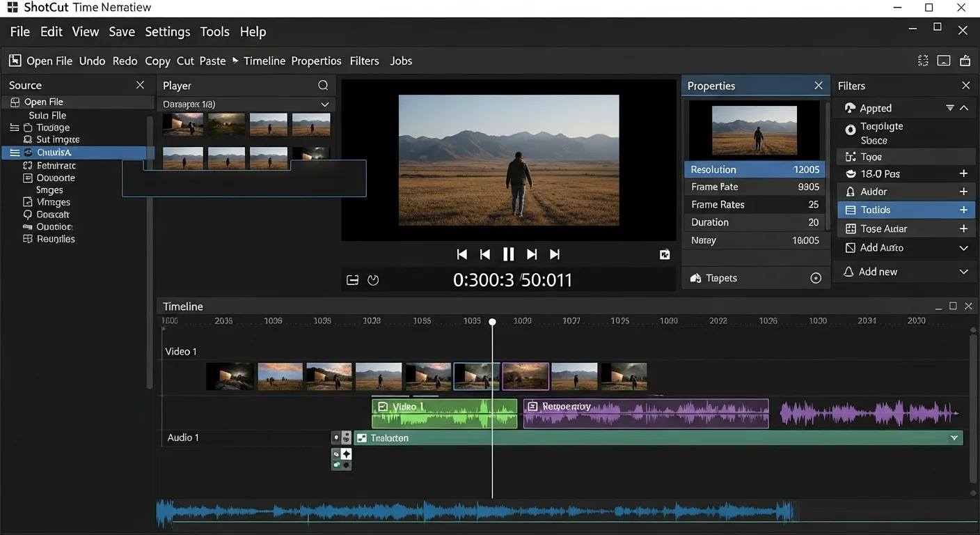
Task: Toggle the mute button on the Audio 1 track
Action: 336,437
